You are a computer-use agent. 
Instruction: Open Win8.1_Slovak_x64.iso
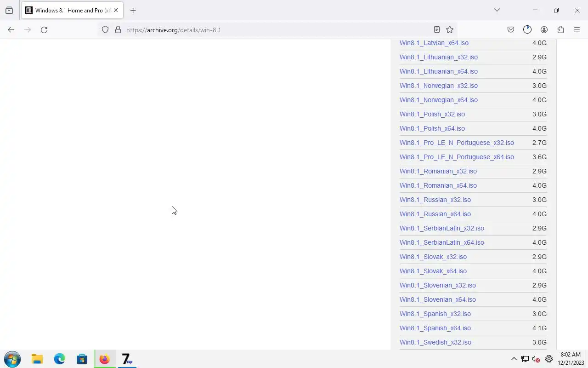tap(433, 271)
